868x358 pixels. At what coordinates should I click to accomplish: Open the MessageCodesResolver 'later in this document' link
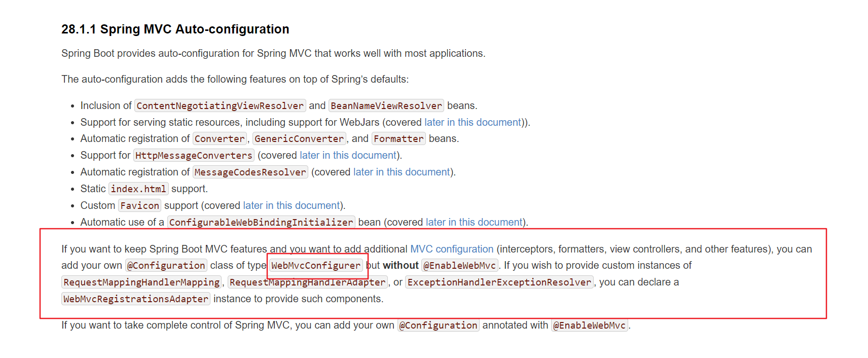coord(402,172)
